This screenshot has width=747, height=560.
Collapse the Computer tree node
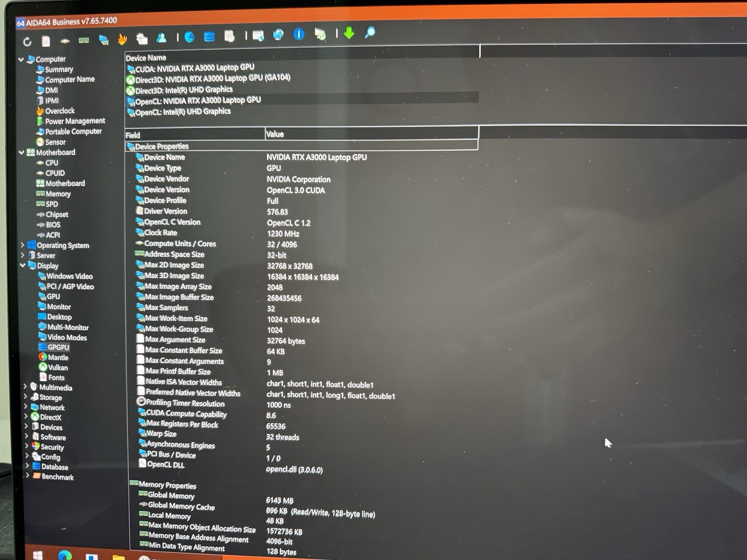[21, 59]
